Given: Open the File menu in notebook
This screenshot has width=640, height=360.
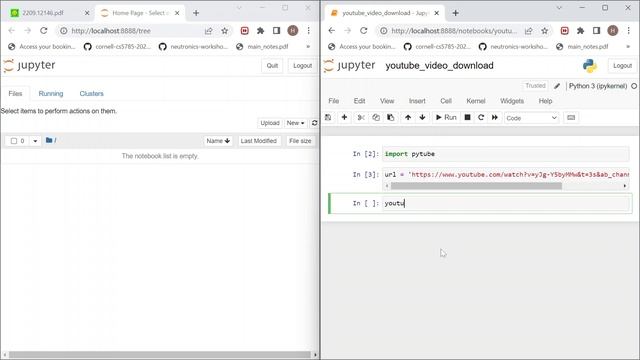Looking at the screenshot, I should click(x=333, y=101).
